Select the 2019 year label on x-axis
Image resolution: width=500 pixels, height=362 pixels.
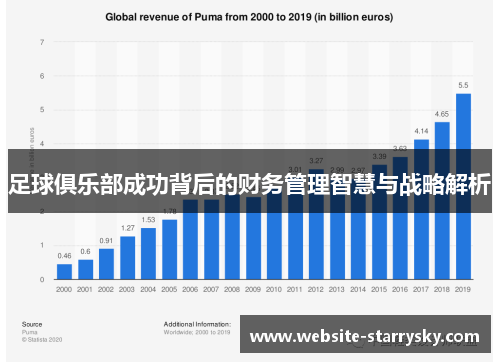463,289
